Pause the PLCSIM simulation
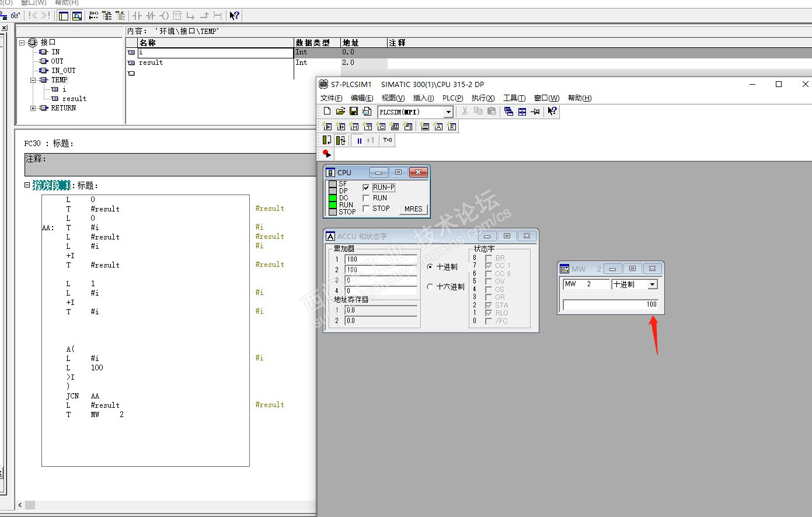812x517 pixels. pos(359,140)
